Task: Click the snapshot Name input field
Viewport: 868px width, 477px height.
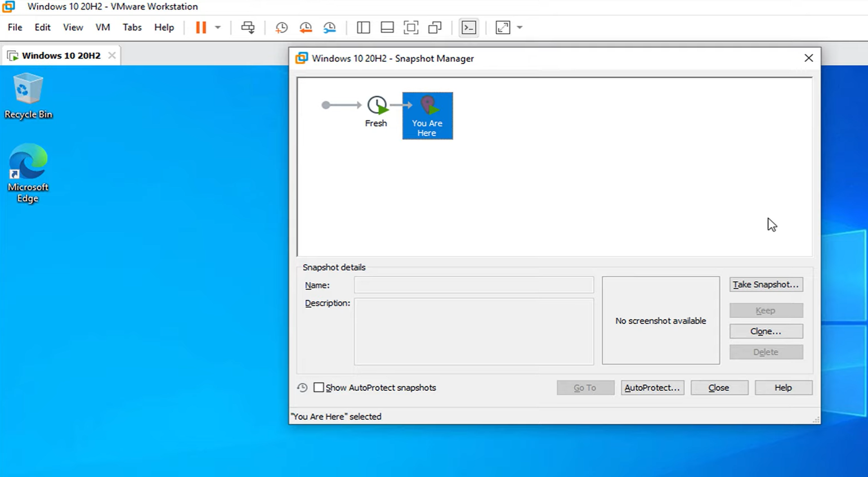Action: point(473,285)
